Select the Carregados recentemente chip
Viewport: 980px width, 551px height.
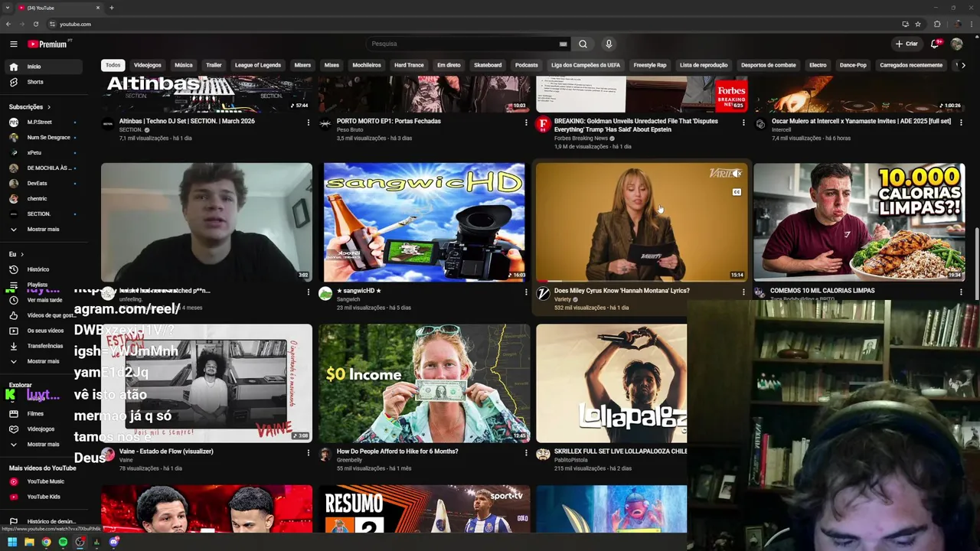[911, 65]
